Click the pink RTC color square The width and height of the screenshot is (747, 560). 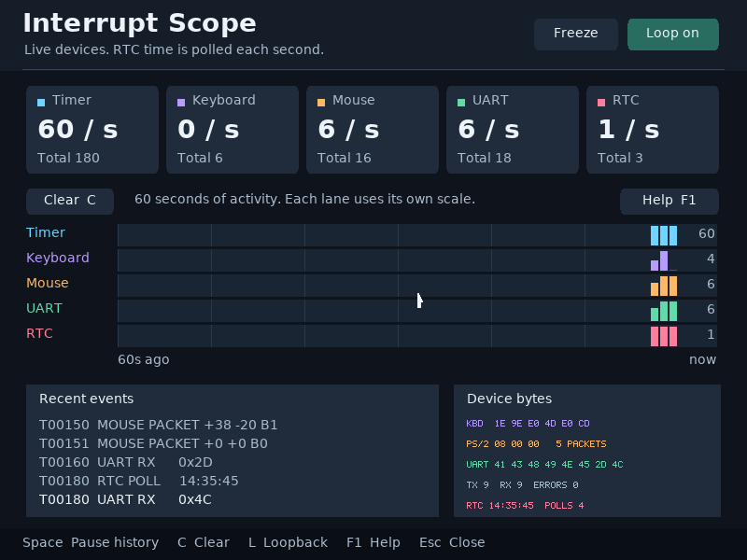601,103
